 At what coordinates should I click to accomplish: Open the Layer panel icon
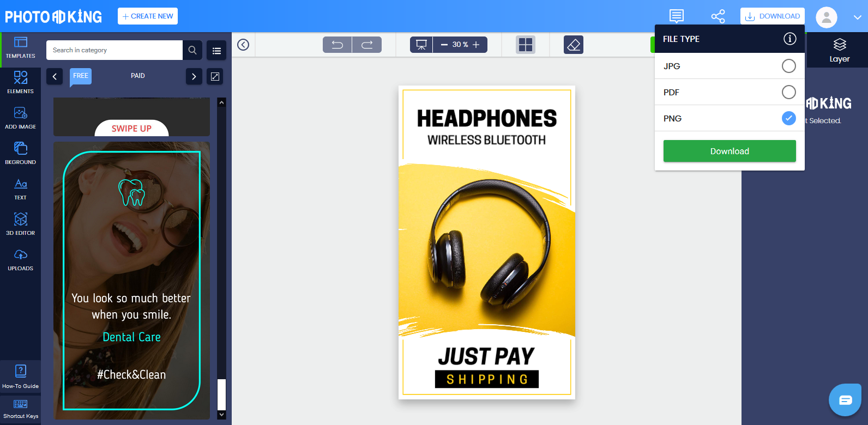(x=840, y=50)
